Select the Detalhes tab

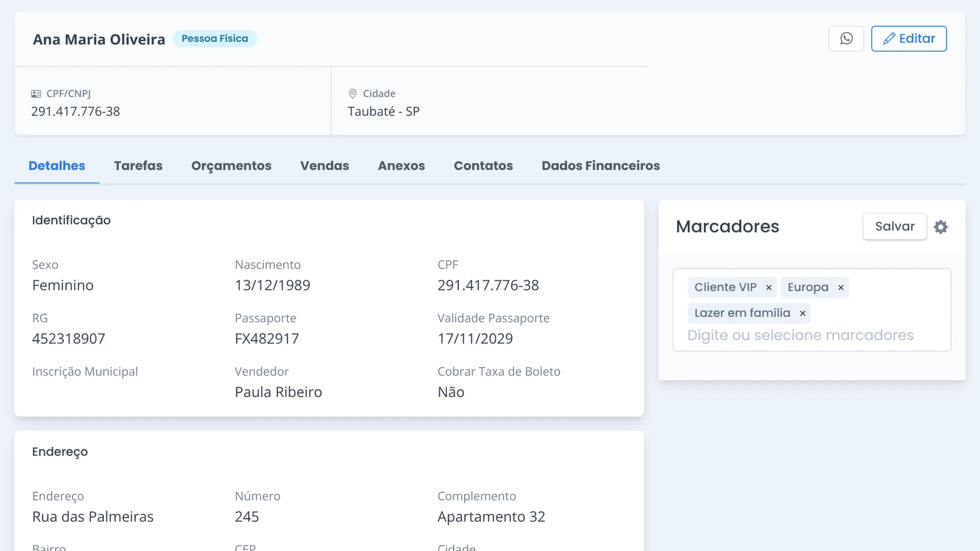click(x=57, y=166)
